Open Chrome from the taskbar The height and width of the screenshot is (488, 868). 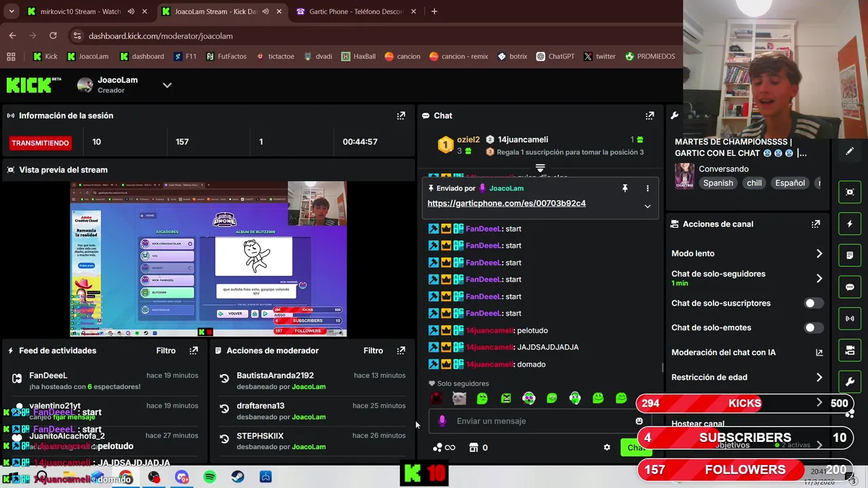(x=126, y=477)
